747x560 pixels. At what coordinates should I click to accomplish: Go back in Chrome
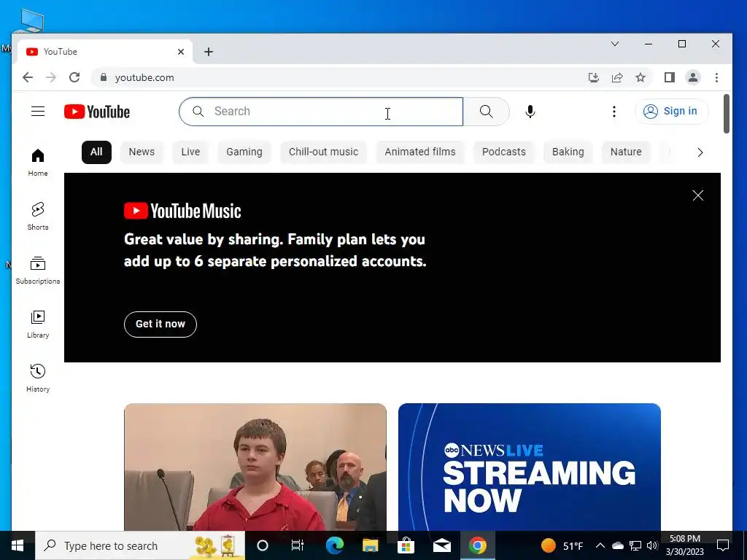point(28,77)
